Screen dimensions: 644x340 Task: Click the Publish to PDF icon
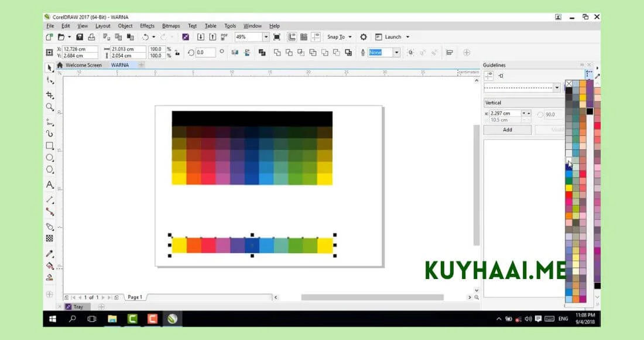coord(224,37)
